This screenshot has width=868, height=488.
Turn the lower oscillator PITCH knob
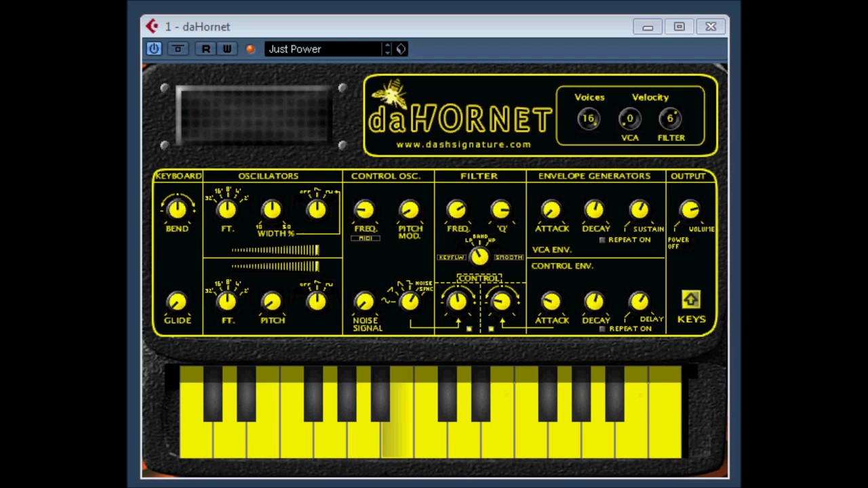[272, 302]
